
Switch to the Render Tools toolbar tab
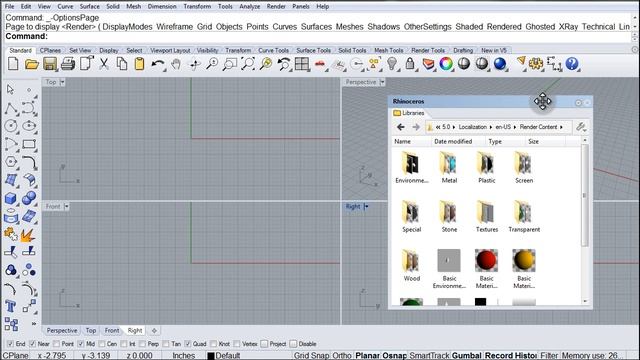click(x=428, y=50)
